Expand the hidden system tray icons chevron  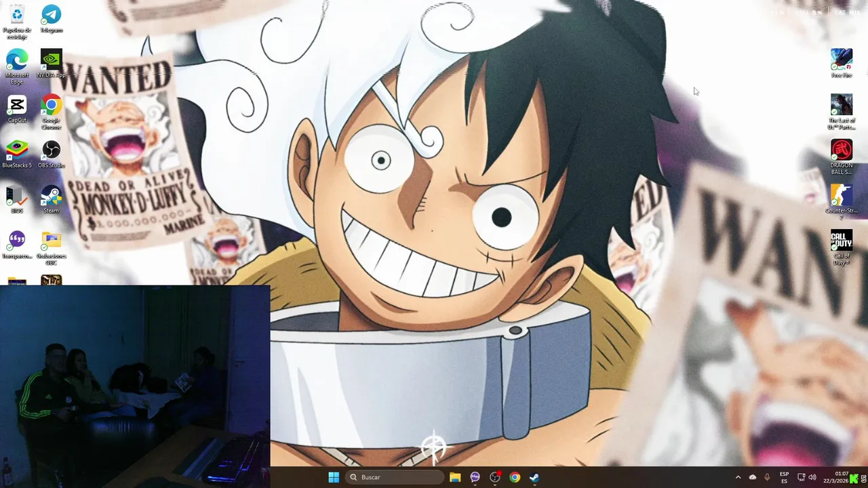(x=738, y=477)
